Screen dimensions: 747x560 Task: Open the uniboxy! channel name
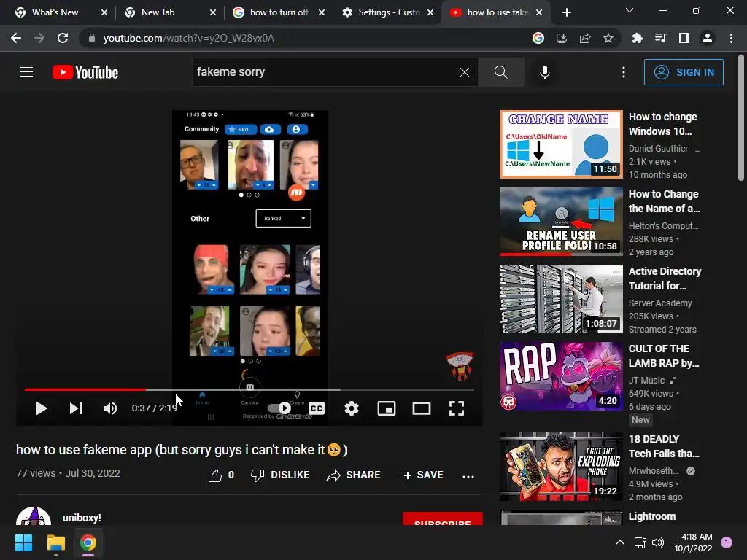[82, 518]
